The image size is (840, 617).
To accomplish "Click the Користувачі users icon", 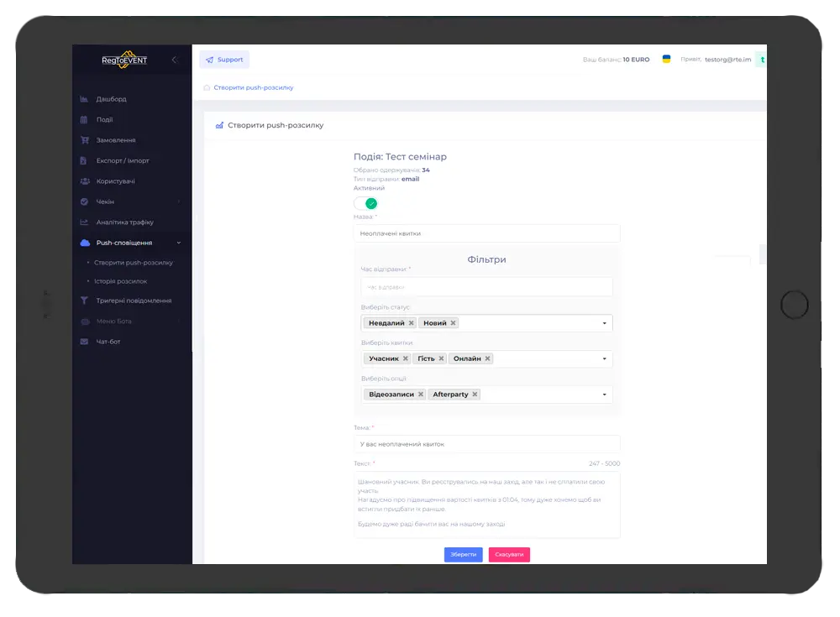I will click(84, 181).
